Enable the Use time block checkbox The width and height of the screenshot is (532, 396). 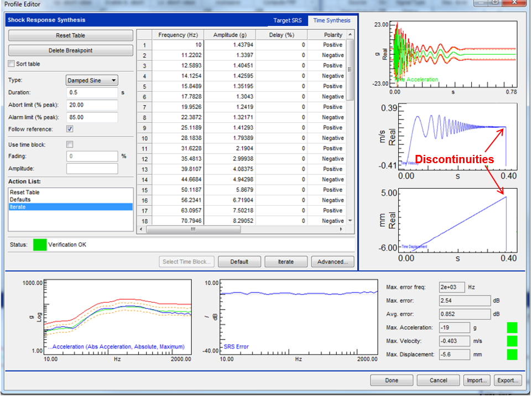70,144
